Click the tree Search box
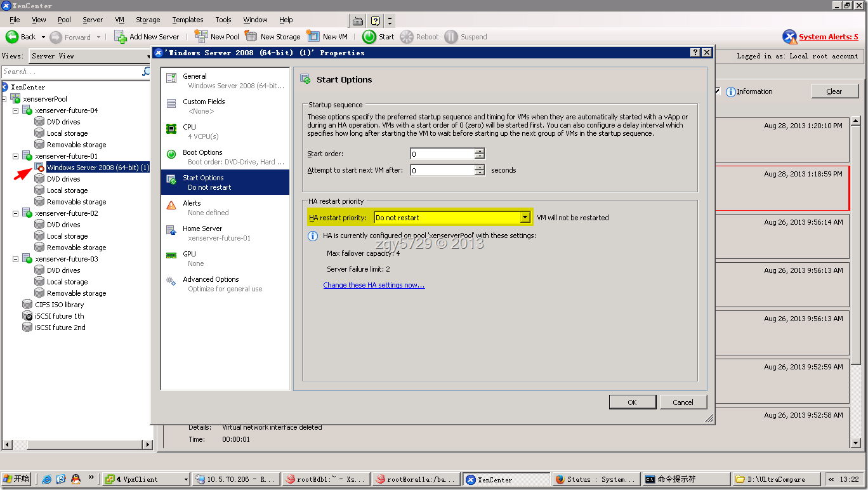This screenshot has height=490, width=868. pos(71,72)
